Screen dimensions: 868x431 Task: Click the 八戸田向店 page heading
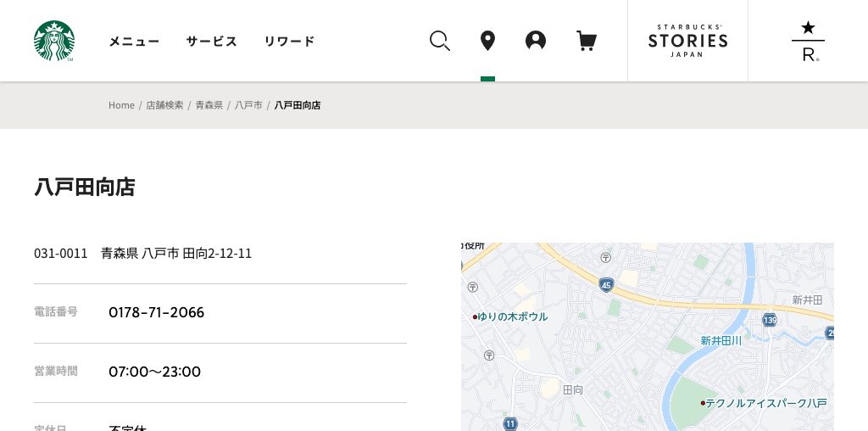pyautogui.click(x=84, y=188)
